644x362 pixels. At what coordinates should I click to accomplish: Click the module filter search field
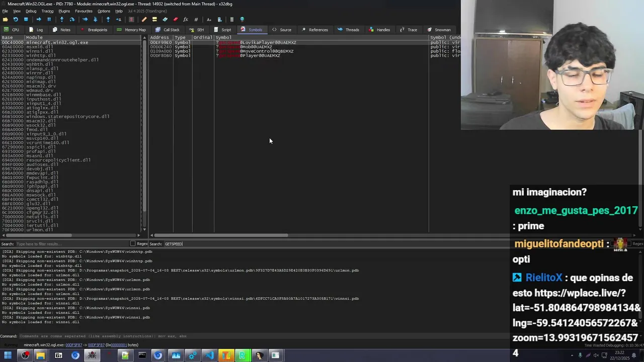click(x=72, y=244)
